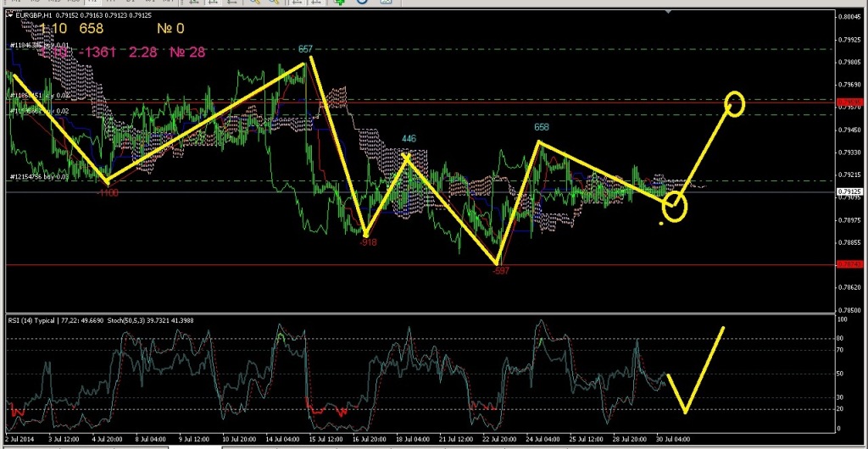Select the upper yellow target circle

coord(734,103)
